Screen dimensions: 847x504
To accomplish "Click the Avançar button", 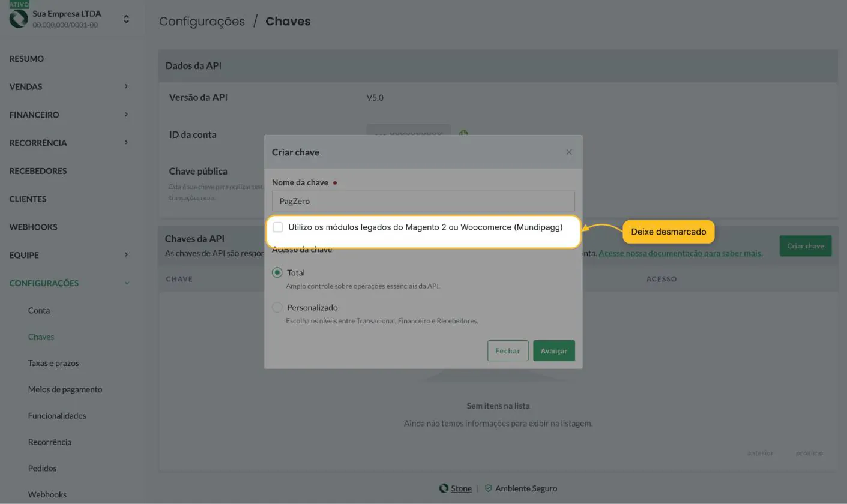I will [553, 351].
